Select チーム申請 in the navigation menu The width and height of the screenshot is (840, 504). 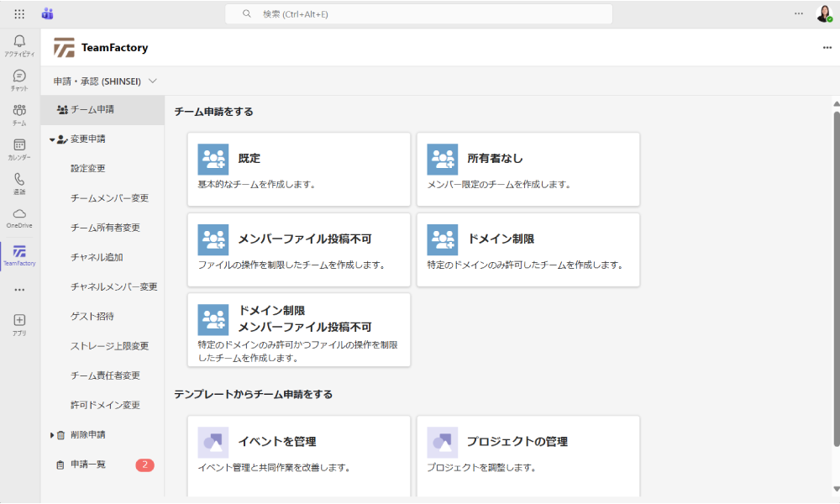[x=92, y=109]
